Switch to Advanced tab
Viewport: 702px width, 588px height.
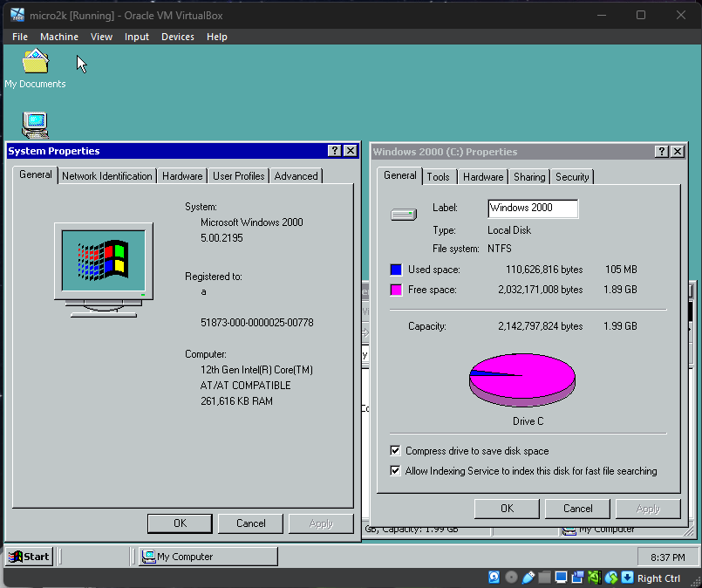(296, 176)
